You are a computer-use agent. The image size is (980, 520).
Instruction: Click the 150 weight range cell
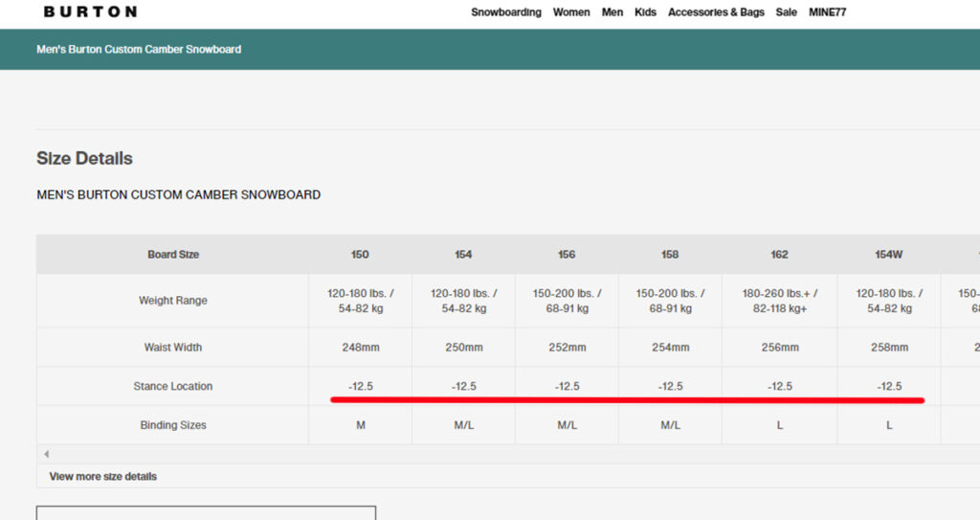pos(360,301)
